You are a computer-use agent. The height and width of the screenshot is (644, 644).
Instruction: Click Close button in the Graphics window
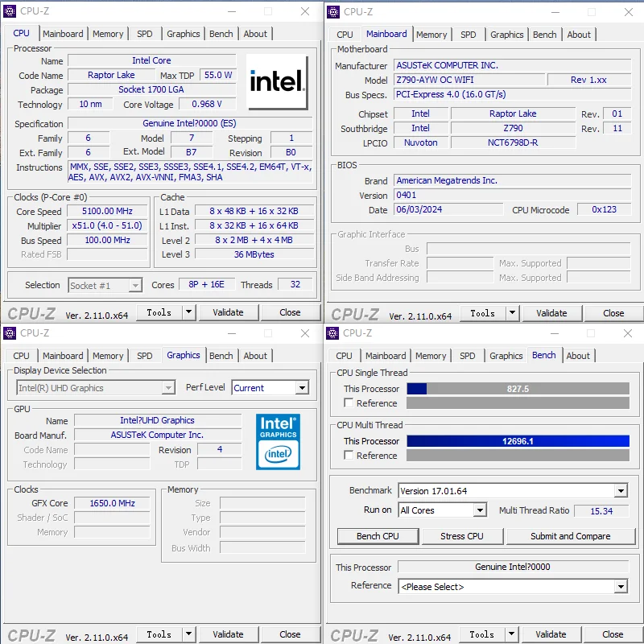point(290,634)
